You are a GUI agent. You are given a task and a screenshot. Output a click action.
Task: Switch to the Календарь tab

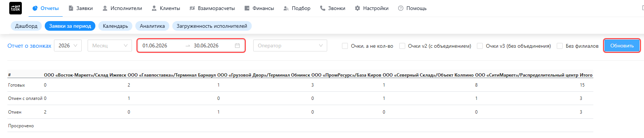point(115,26)
